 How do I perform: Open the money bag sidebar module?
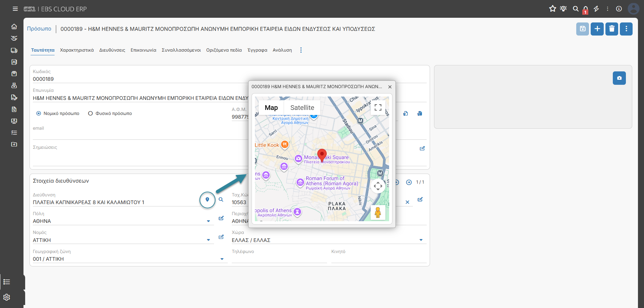click(14, 85)
